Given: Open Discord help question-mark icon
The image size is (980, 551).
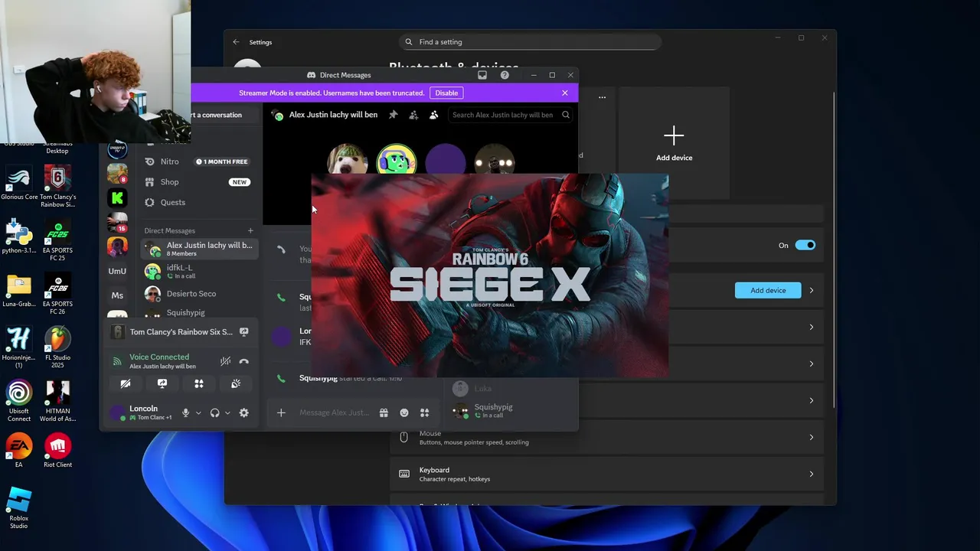Looking at the screenshot, I should pos(505,75).
